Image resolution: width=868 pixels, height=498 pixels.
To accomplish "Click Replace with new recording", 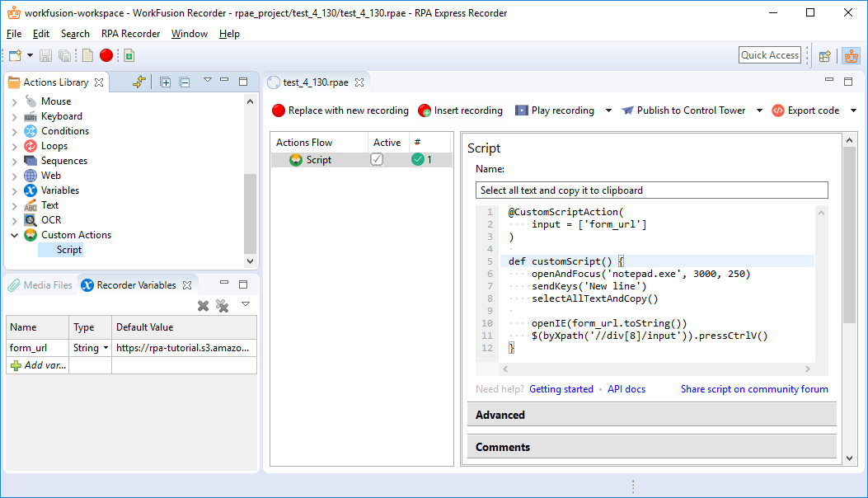I will (x=340, y=110).
